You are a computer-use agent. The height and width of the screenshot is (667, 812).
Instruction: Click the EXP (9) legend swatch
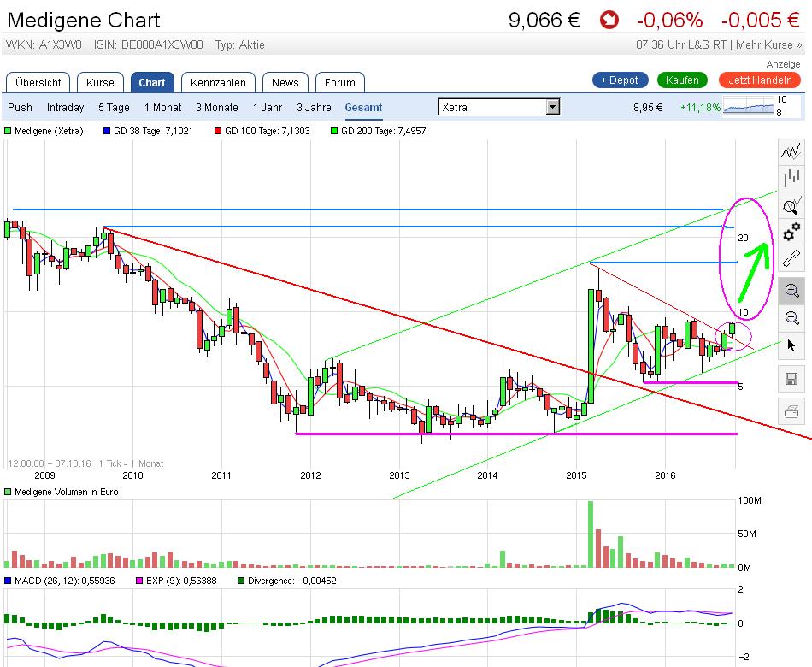pyautogui.click(x=138, y=581)
